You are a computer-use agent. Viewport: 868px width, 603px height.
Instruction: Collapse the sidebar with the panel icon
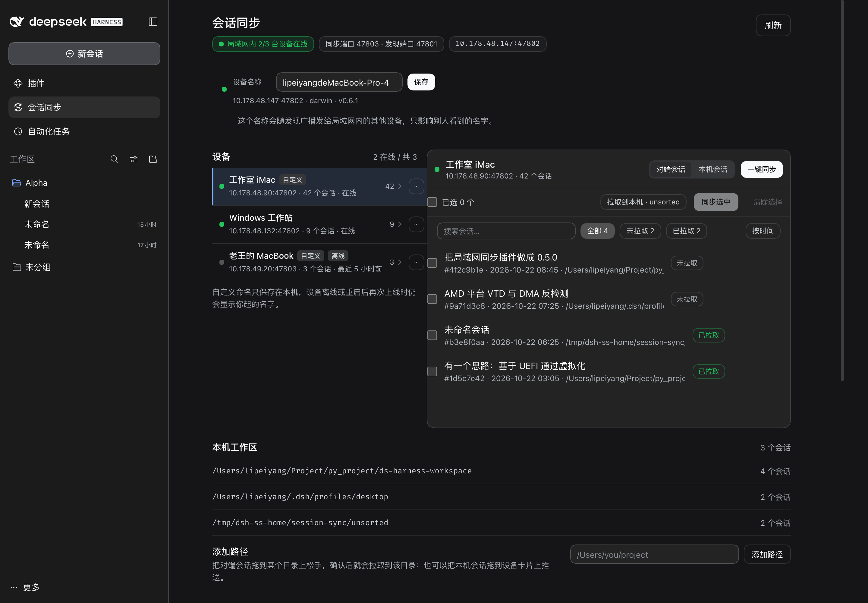[153, 22]
